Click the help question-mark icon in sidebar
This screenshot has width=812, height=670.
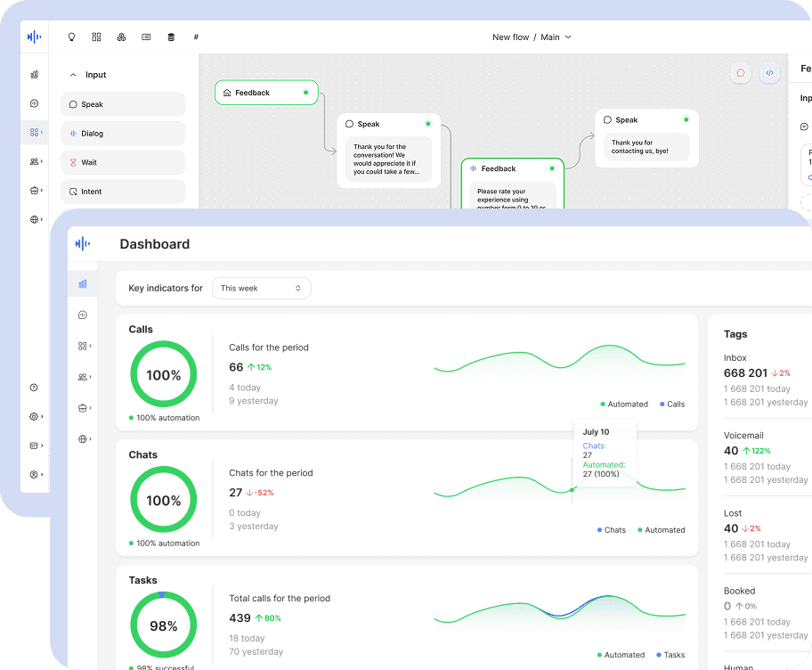point(36,388)
